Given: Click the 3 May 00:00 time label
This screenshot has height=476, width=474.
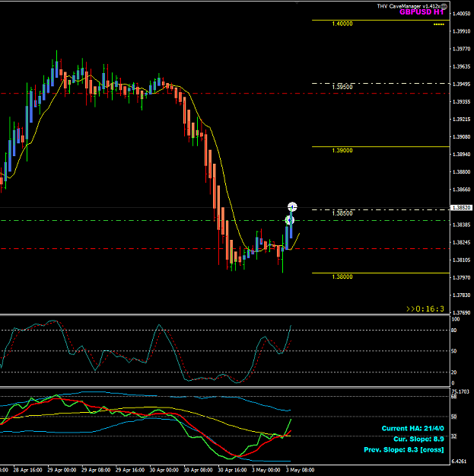Looking at the screenshot, I should click(x=266, y=470).
